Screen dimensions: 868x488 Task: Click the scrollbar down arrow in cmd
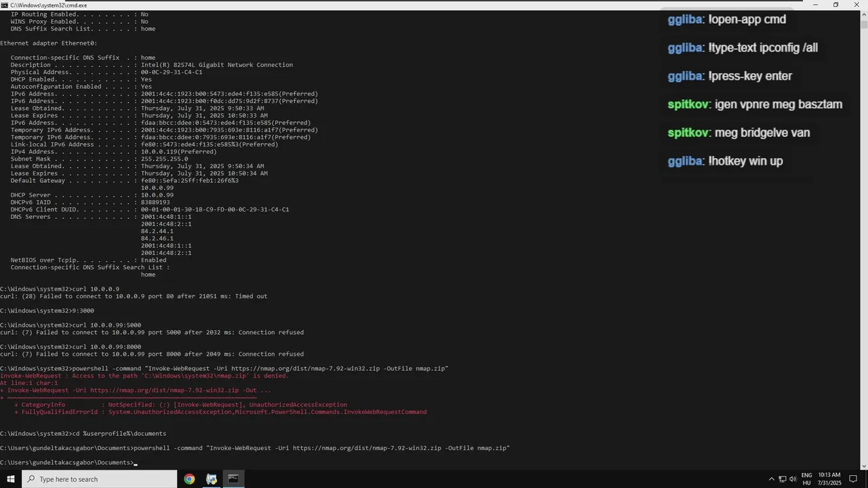(x=864, y=466)
